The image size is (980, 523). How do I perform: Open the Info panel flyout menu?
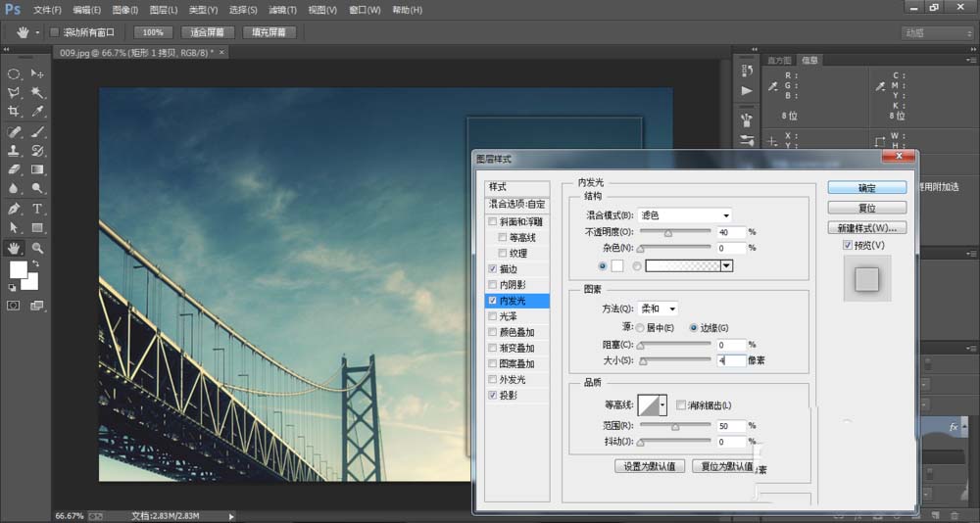969,60
